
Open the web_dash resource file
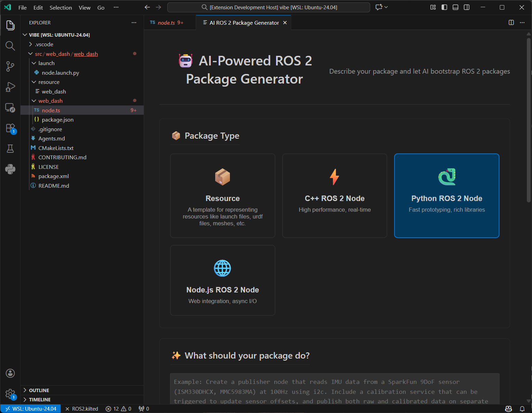coord(82,91)
